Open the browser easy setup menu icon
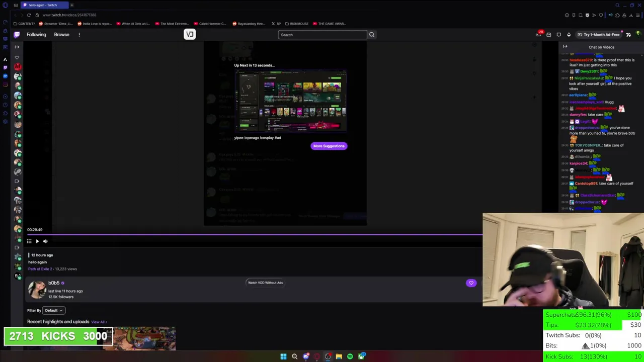The width and height of the screenshot is (644, 362). pos(637,15)
